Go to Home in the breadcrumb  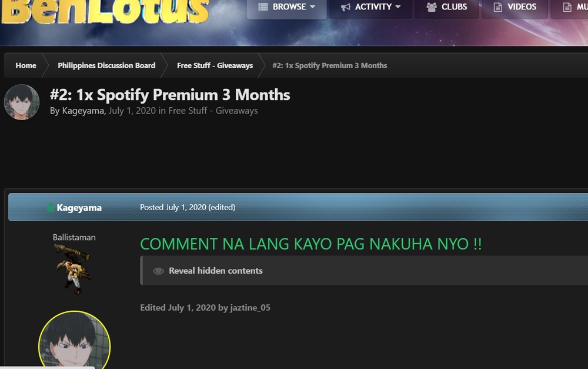pyautogui.click(x=26, y=65)
